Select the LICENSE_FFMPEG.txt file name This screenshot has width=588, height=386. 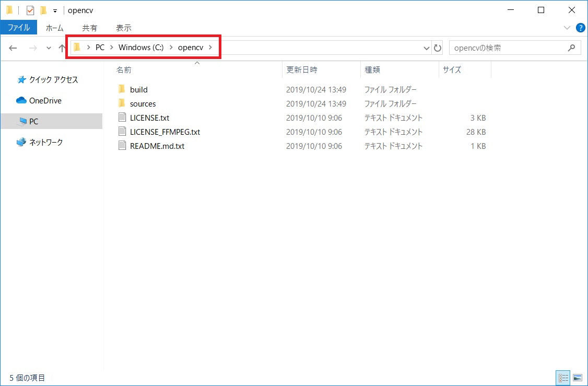click(165, 132)
